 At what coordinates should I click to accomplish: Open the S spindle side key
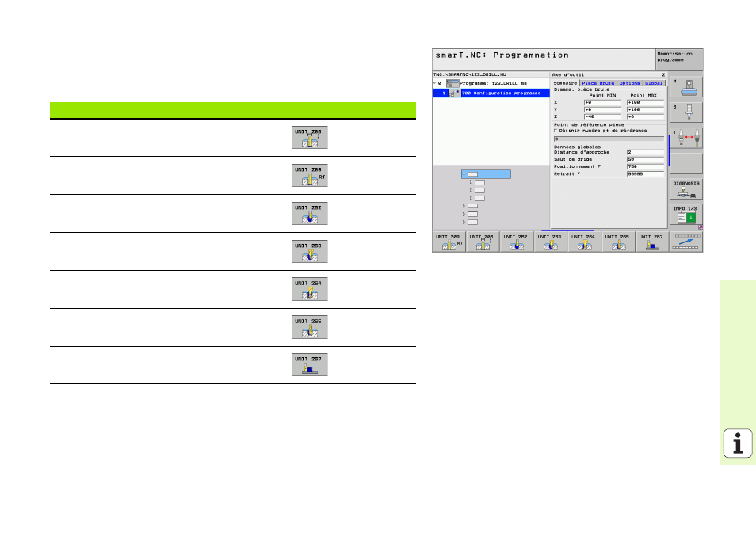click(686, 112)
